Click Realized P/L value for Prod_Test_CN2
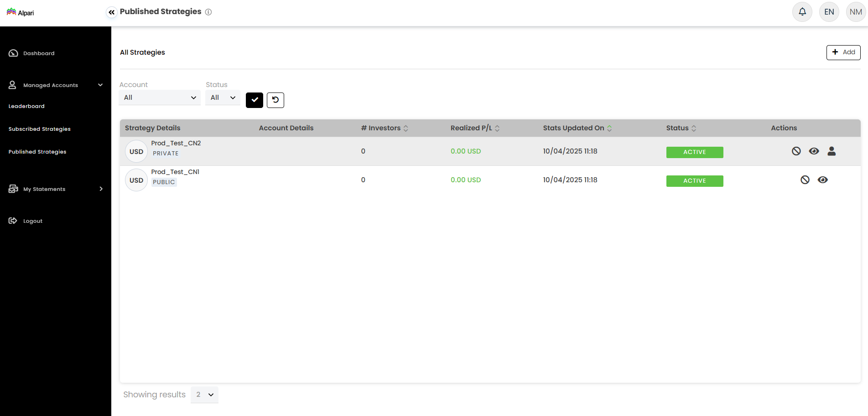 pos(466,151)
